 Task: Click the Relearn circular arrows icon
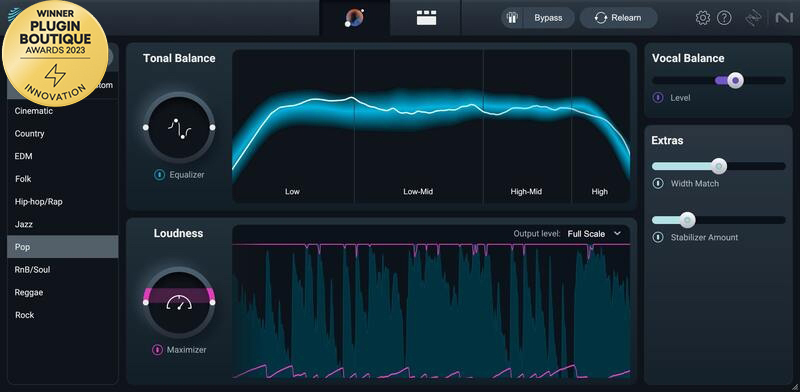(x=601, y=18)
